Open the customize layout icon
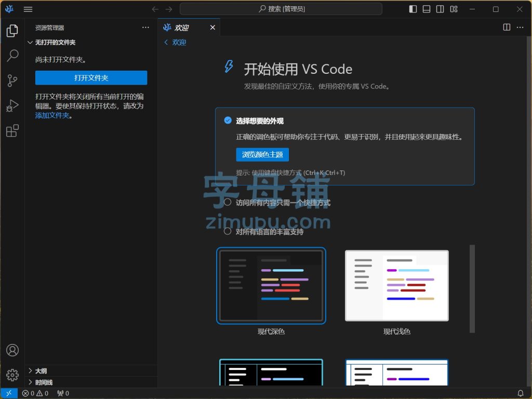Viewport: 532px width, 399px height. tap(454, 9)
